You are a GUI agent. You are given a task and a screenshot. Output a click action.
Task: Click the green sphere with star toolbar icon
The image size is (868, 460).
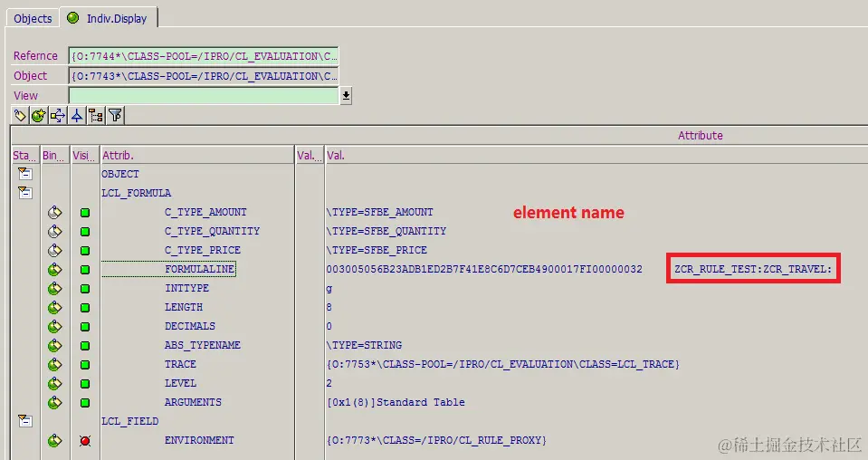pyautogui.click(x=38, y=116)
